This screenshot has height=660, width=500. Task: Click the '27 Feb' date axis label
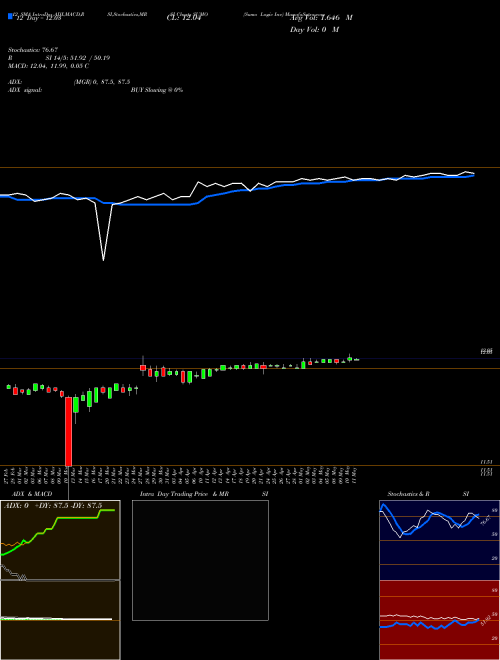tap(8, 475)
